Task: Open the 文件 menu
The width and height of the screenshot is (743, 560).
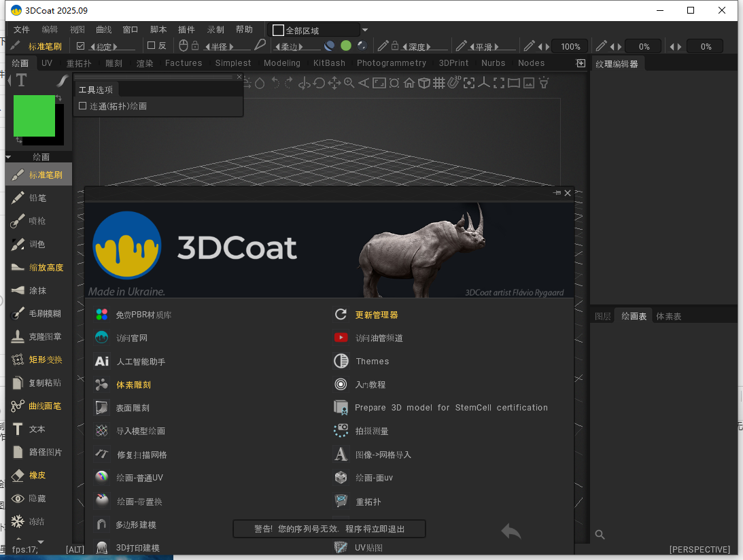Action: pyautogui.click(x=21, y=29)
